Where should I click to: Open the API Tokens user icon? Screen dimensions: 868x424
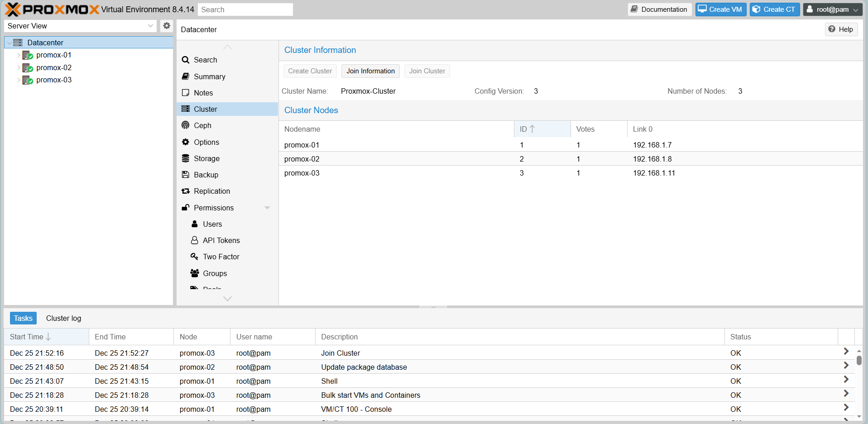tap(194, 240)
